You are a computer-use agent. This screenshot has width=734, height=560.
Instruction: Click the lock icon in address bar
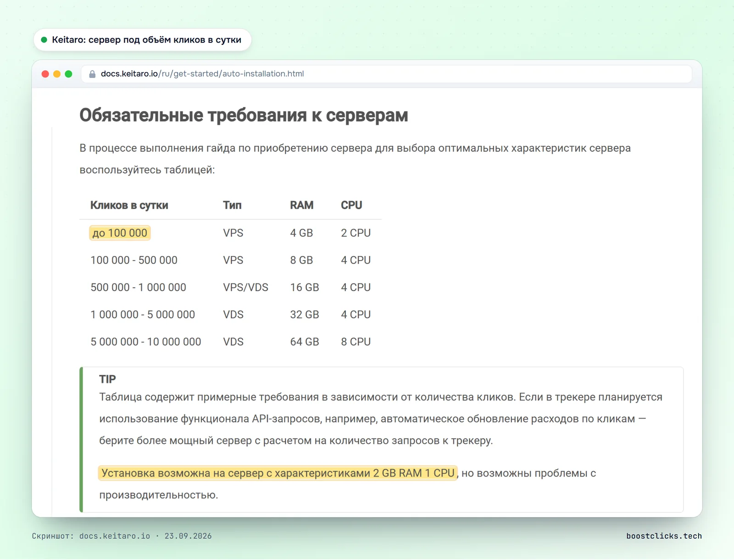(x=92, y=74)
